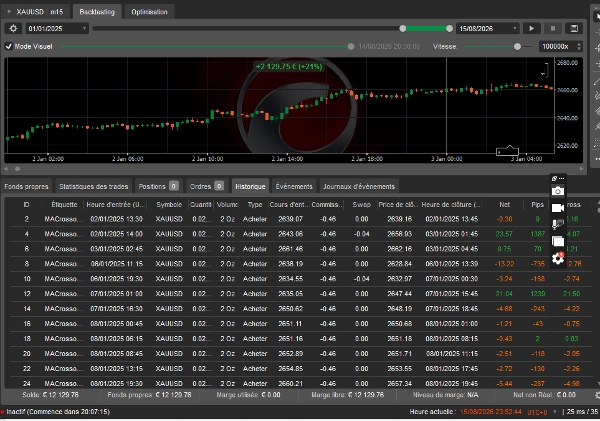Open the start date dropdown 01/01/2025

(x=57, y=28)
